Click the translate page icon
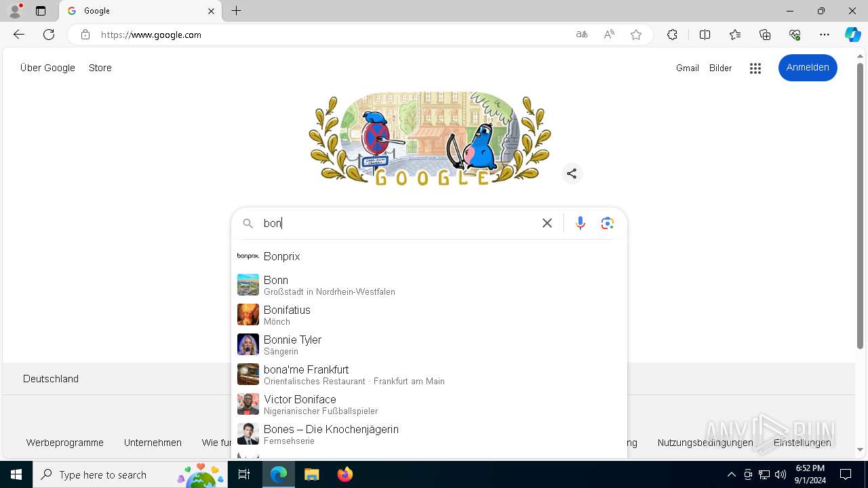 tap(582, 35)
